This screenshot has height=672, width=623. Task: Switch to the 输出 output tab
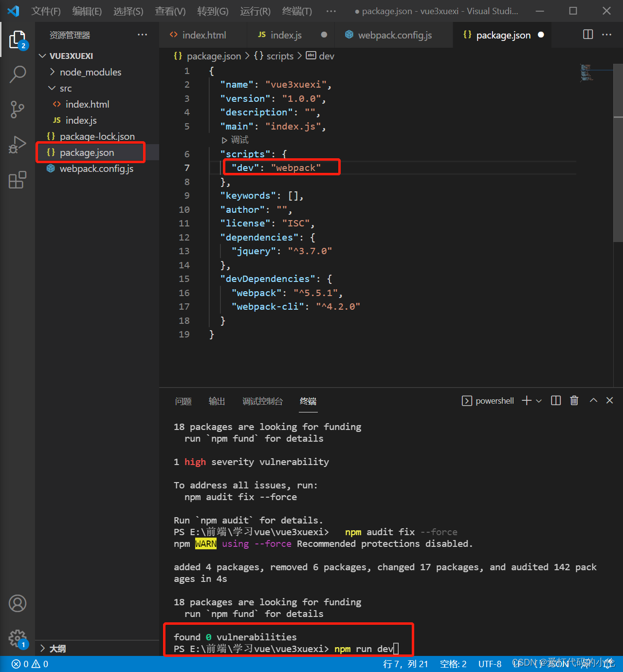coord(217,401)
